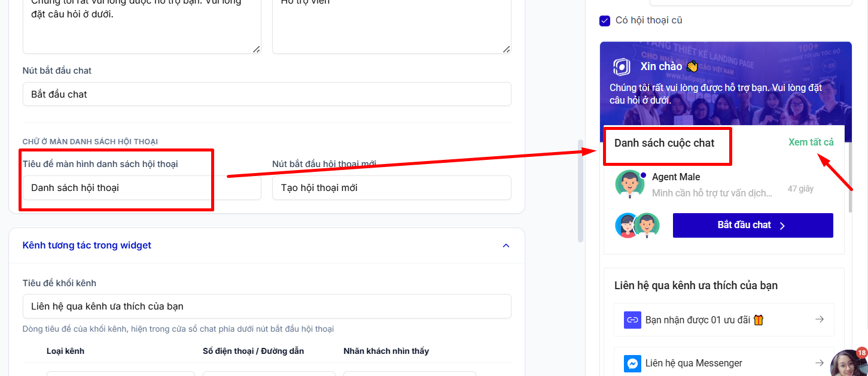Click the arrow next to Bạn nhận được 01 ưu đãi
Screen dimensions: 868x376
click(x=820, y=320)
